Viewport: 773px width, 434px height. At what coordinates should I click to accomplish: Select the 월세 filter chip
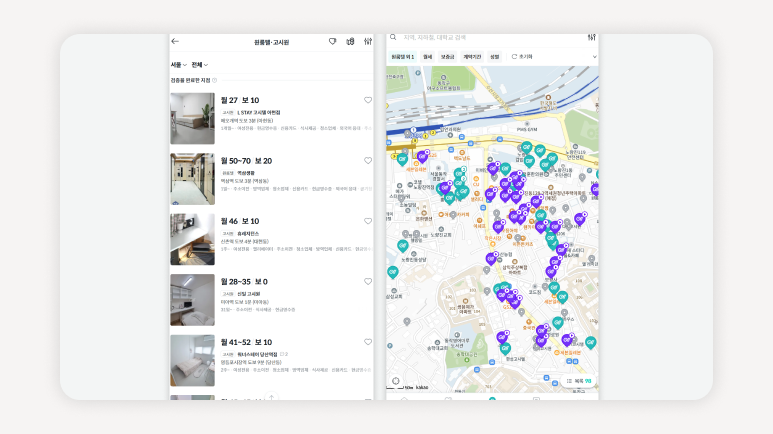pos(428,57)
